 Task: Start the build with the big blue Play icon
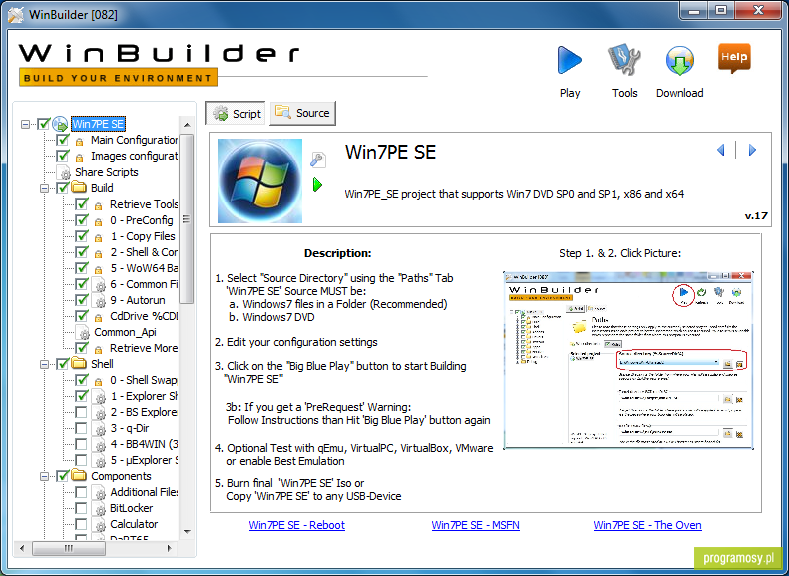click(x=570, y=60)
